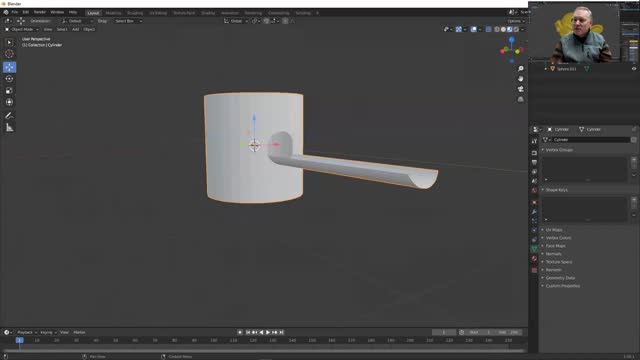The image size is (640, 360).
Task: Open the Add menu in viewport header
Action: [76, 29]
